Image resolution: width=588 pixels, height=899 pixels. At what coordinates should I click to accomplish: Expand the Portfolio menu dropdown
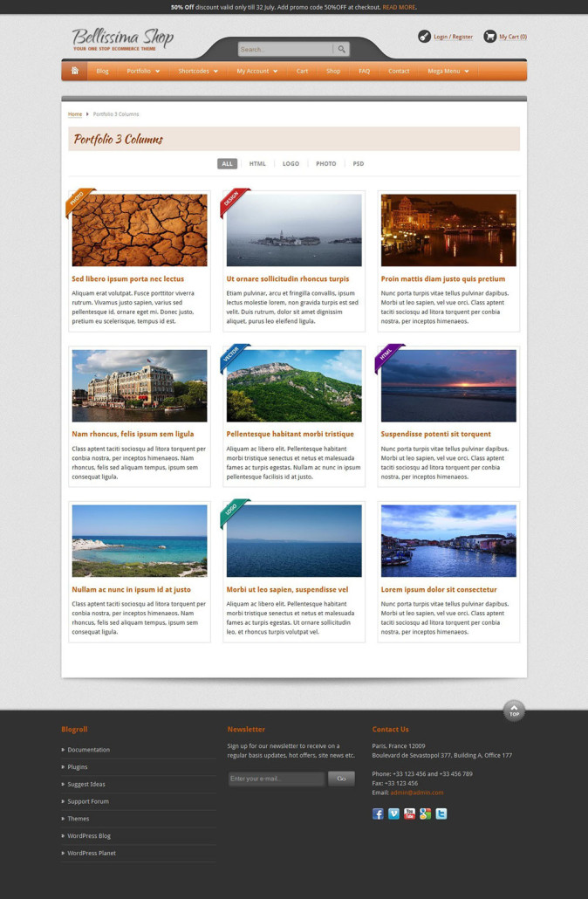point(143,71)
